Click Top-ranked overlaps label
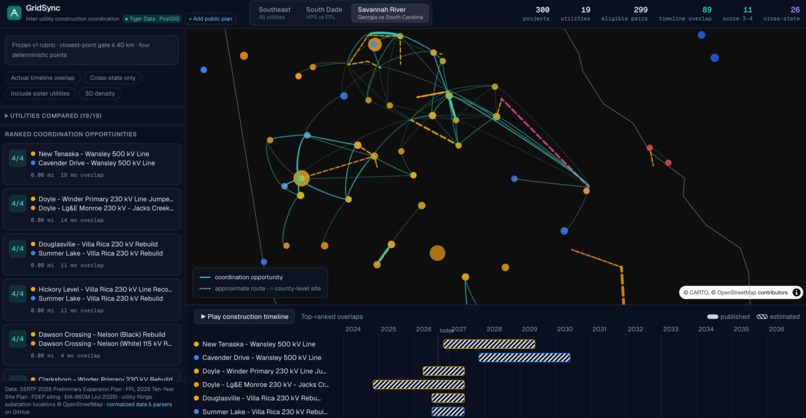This screenshot has height=418, width=806. click(x=332, y=317)
